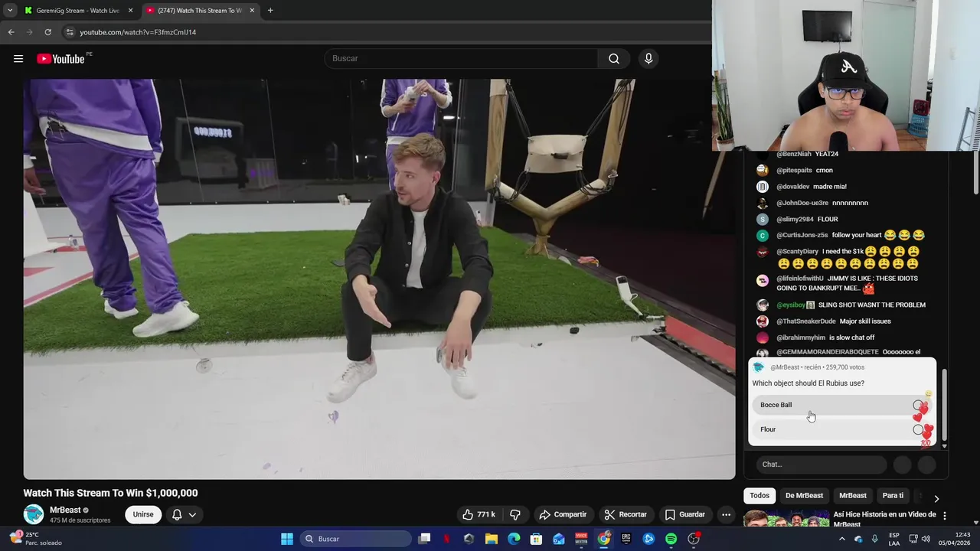Click the system tray microphone icon
980x551 pixels.
coord(874,539)
